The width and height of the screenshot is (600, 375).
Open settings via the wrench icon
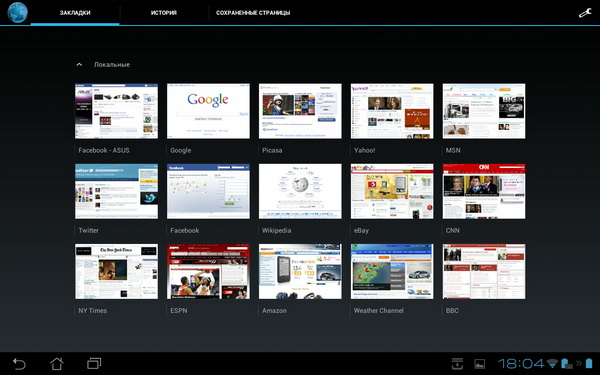pyautogui.click(x=585, y=13)
